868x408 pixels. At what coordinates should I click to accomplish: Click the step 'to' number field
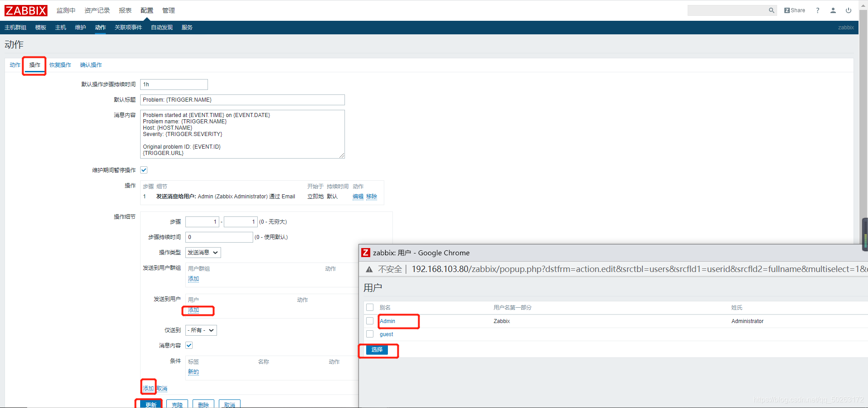tap(241, 222)
